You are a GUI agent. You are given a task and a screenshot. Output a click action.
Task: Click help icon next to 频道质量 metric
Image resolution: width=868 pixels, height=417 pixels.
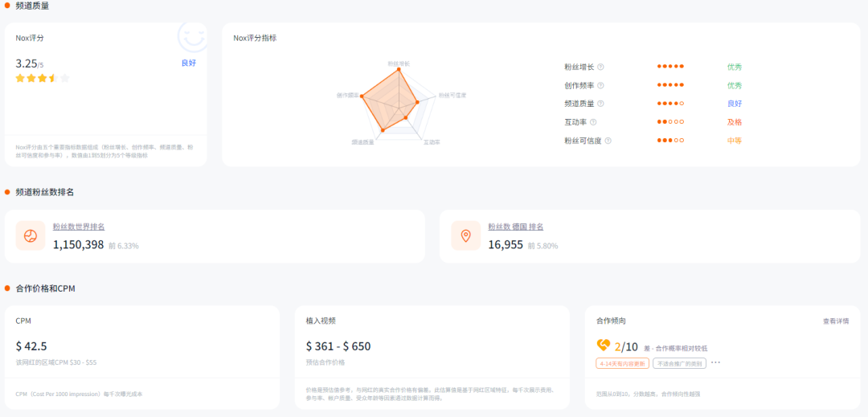[x=600, y=104]
